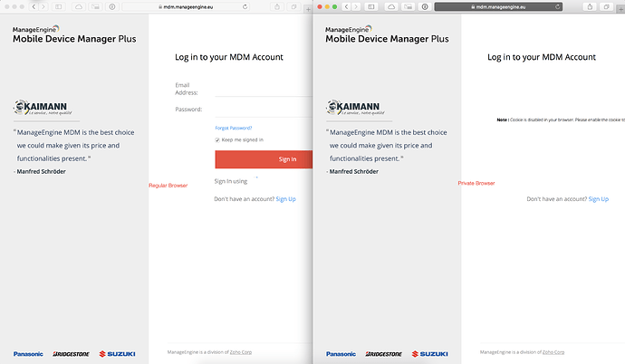Click the back arrow in the regular browser window
This screenshot has height=364, width=625.
point(34,6)
